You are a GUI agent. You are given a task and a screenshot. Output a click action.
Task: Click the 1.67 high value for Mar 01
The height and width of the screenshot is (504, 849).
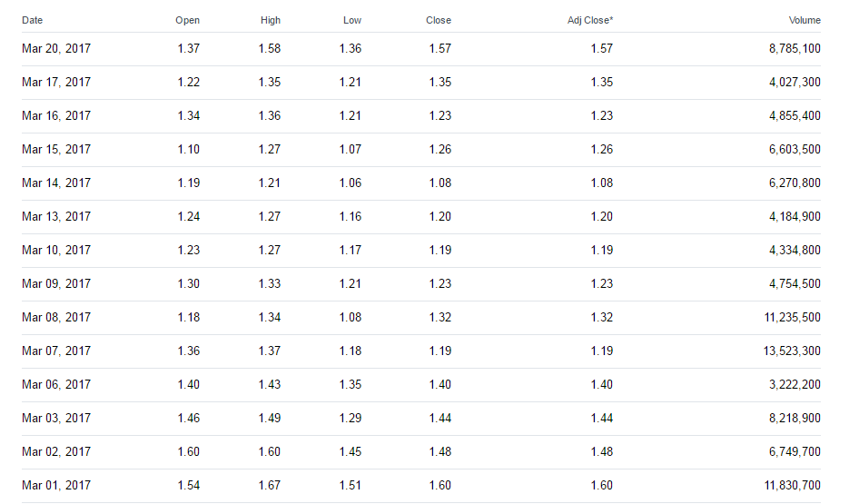[269, 485]
